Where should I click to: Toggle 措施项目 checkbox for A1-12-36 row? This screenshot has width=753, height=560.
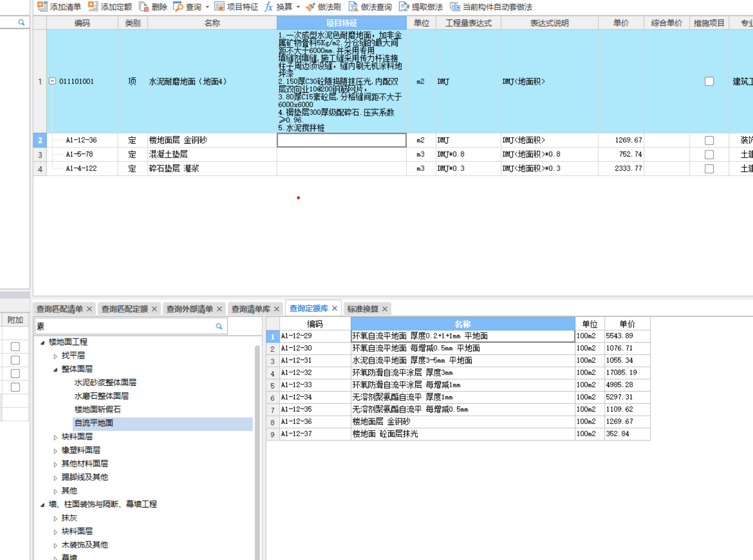pos(709,140)
